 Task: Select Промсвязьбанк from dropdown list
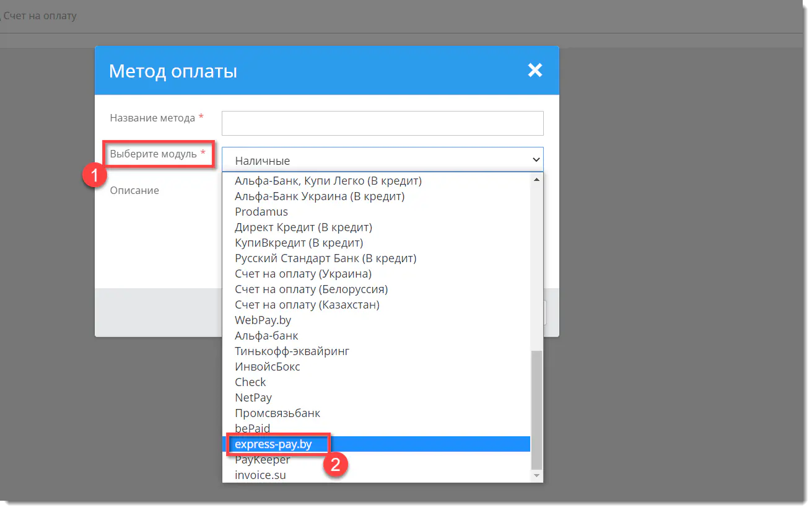[x=277, y=413]
